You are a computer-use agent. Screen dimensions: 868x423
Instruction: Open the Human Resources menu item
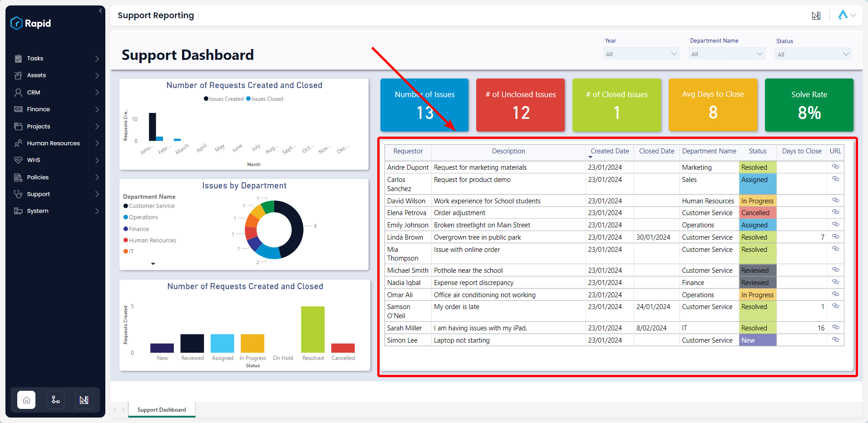[55, 143]
